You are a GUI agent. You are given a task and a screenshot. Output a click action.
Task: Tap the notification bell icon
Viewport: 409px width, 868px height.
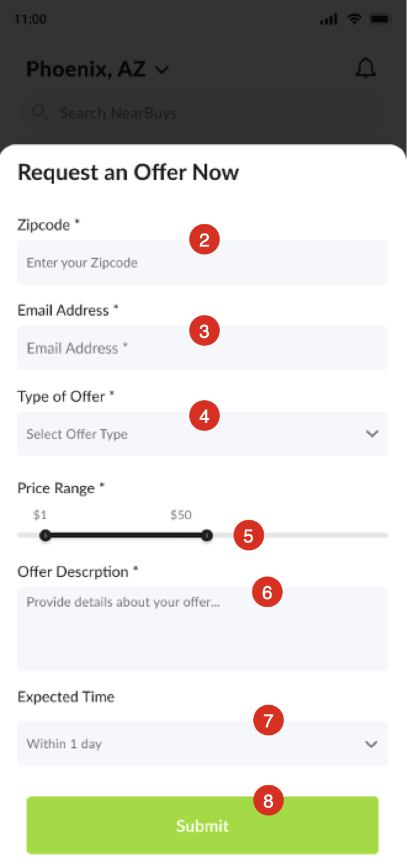coord(365,68)
